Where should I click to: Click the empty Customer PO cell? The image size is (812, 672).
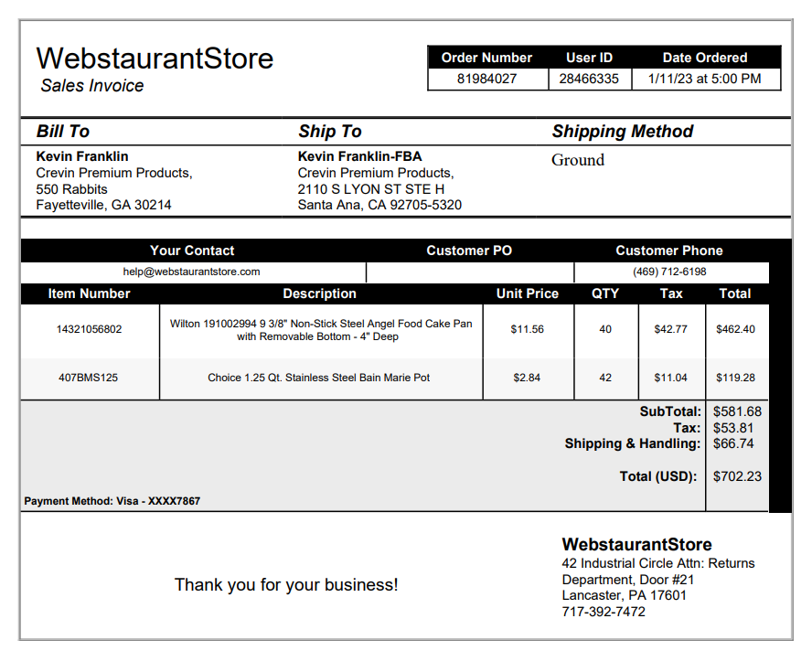coord(470,272)
